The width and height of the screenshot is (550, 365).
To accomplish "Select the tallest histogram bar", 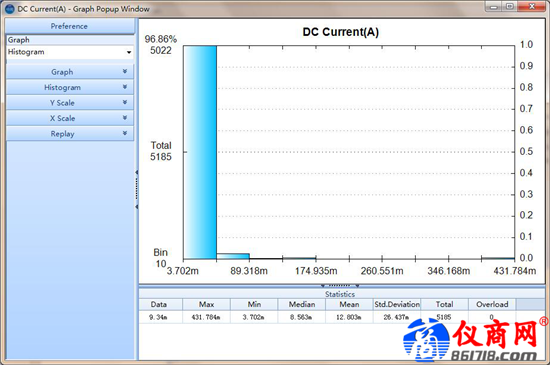I will pos(200,152).
